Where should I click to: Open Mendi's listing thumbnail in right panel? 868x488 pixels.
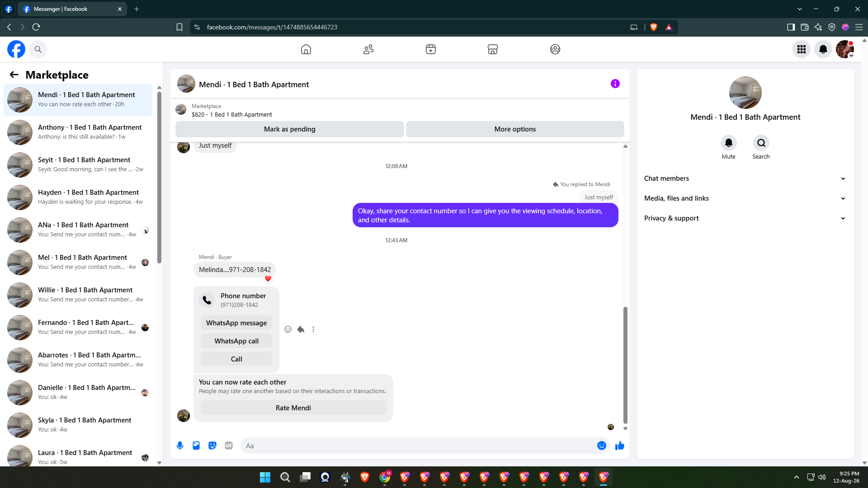(745, 93)
